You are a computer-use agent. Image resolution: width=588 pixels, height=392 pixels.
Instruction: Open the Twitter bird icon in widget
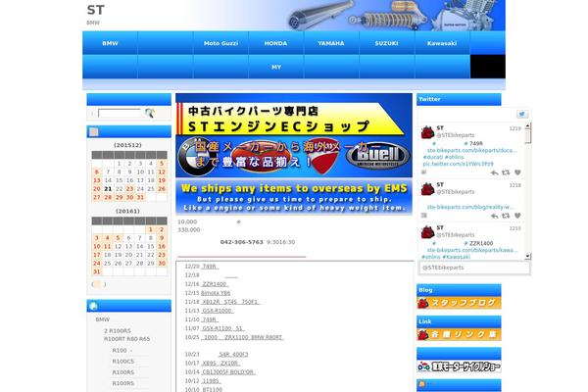[522, 114]
